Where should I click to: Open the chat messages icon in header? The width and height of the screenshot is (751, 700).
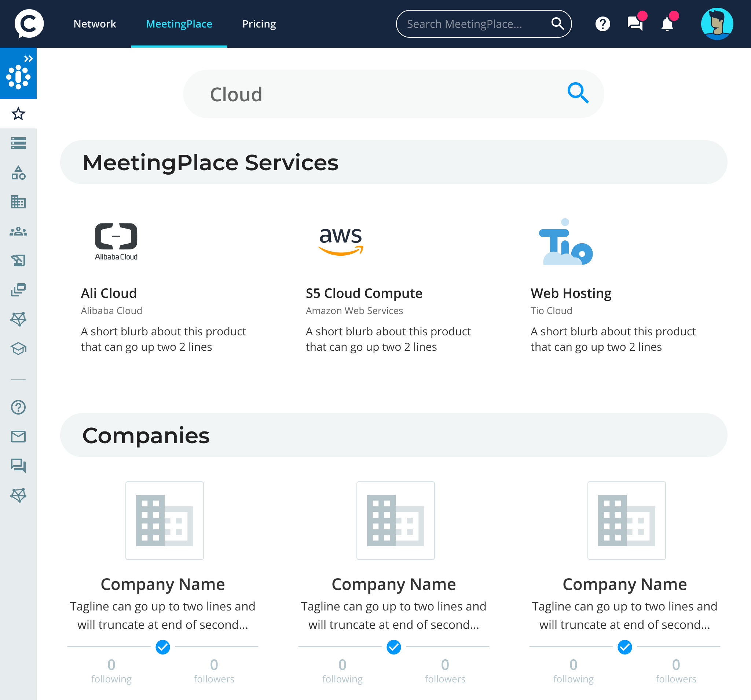click(x=635, y=23)
